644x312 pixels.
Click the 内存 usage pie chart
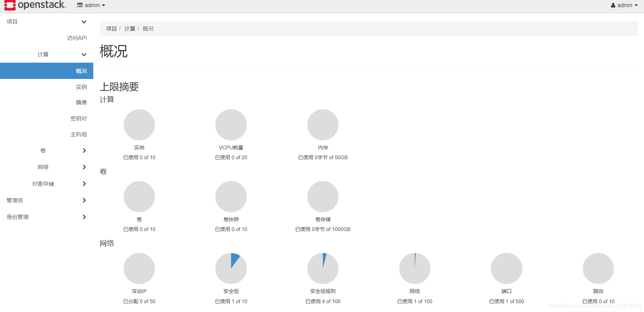[x=323, y=125]
